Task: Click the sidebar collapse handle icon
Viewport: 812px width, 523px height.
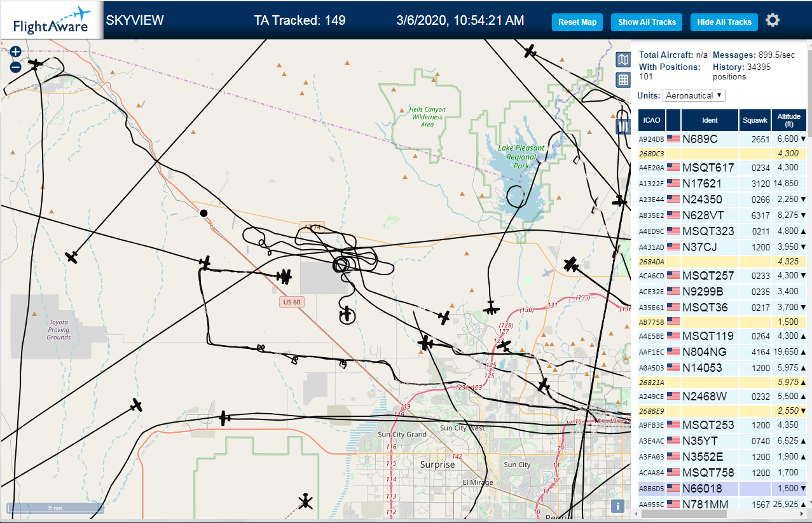Action: tap(623, 126)
